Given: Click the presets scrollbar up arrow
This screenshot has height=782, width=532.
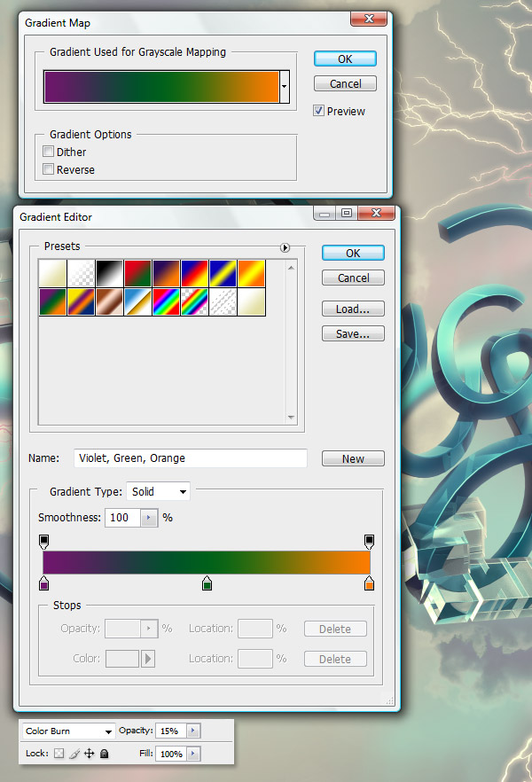Looking at the screenshot, I should click(291, 268).
